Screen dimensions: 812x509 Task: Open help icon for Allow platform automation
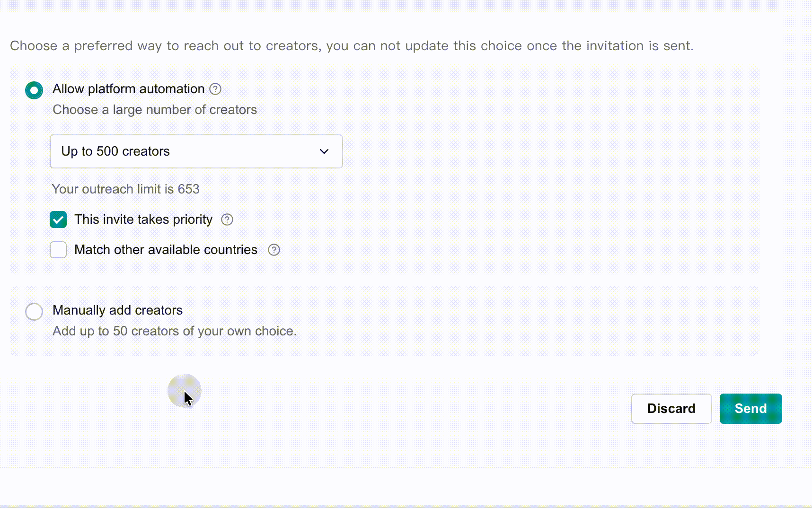click(x=215, y=89)
